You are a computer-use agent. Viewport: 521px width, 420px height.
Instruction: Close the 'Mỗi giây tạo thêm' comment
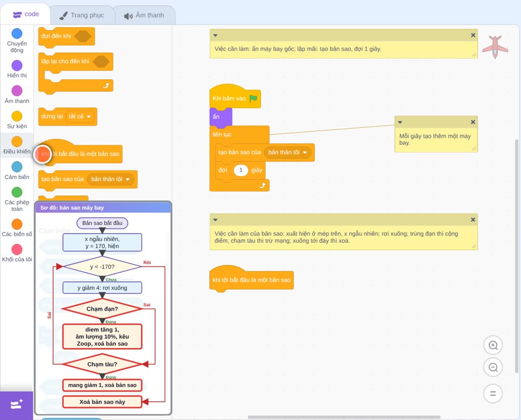click(473, 122)
